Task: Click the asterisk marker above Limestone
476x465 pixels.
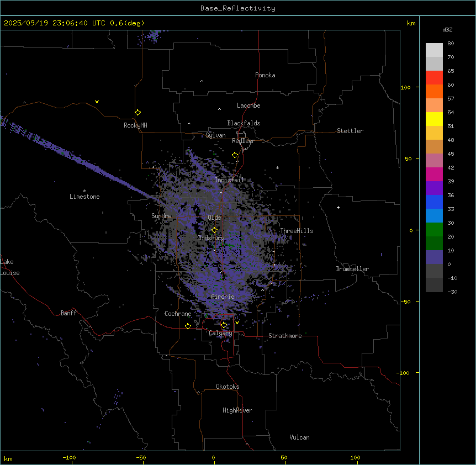Action: [84, 191]
